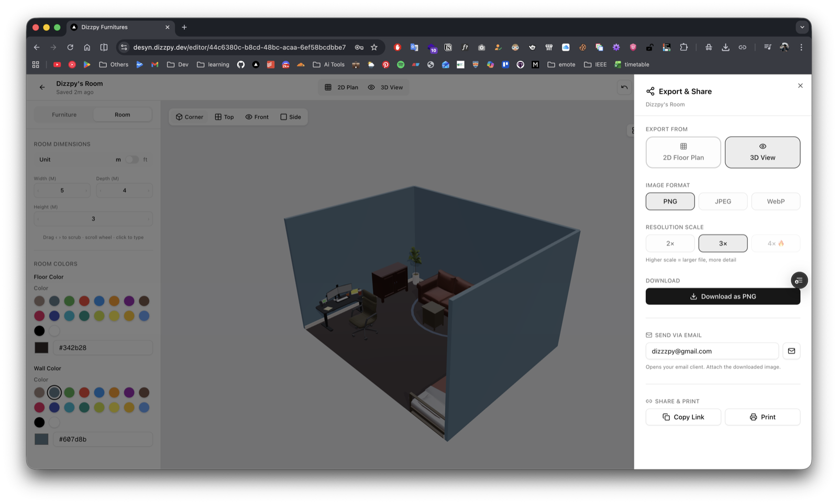The width and height of the screenshot is (838, 504).
Task: Click the undo arrow icon
Action: point(624,87)
